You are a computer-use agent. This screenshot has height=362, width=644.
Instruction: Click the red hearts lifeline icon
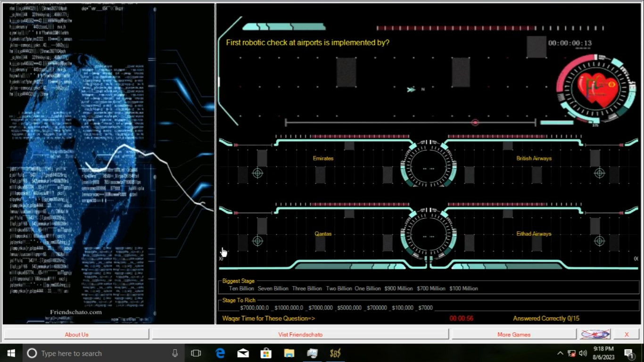[x=597, y=89]
